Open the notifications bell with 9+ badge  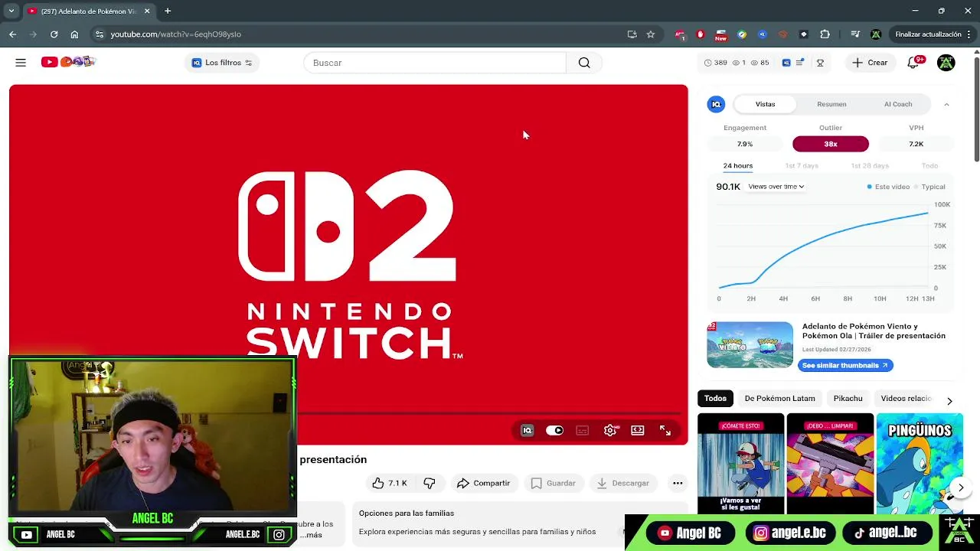[913, 63]
